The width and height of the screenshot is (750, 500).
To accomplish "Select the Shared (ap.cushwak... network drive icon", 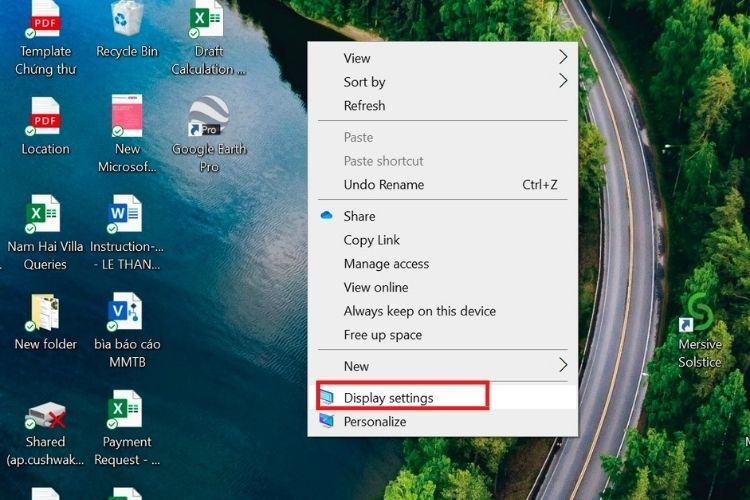I will tap(45, 416).
